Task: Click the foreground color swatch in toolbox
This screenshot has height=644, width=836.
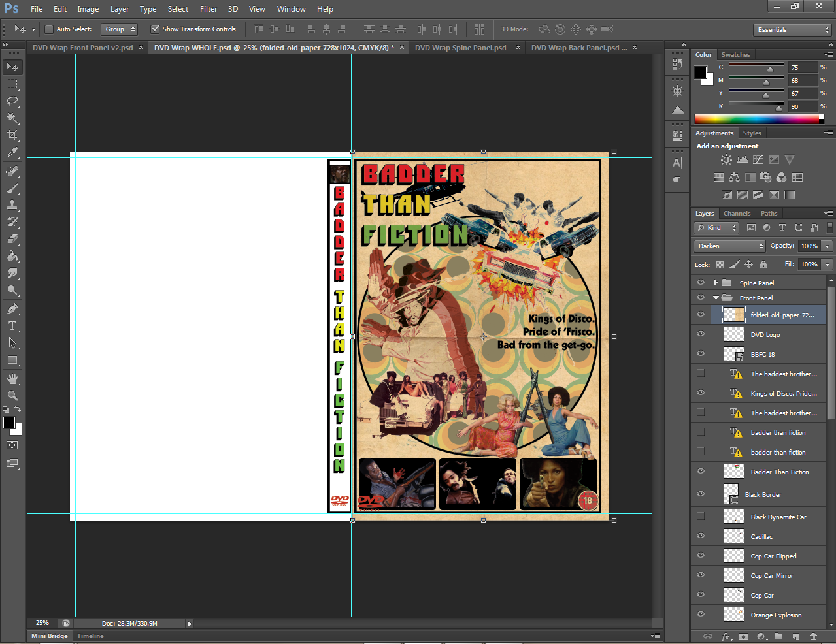Action: click(x=9, y=423)
